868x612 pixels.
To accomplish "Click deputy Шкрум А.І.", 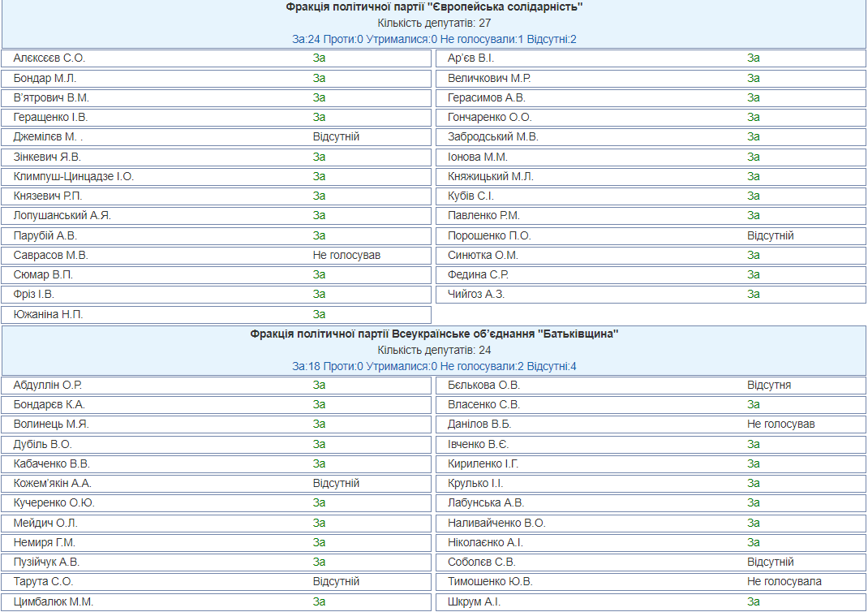I will pos(474,601).
